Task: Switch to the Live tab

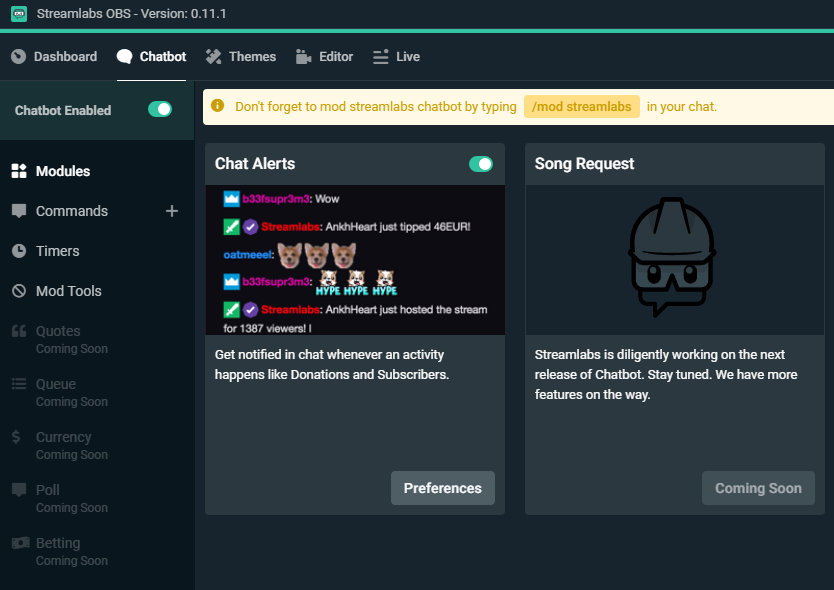Action: pyautogui.click(x=396, y=56)
